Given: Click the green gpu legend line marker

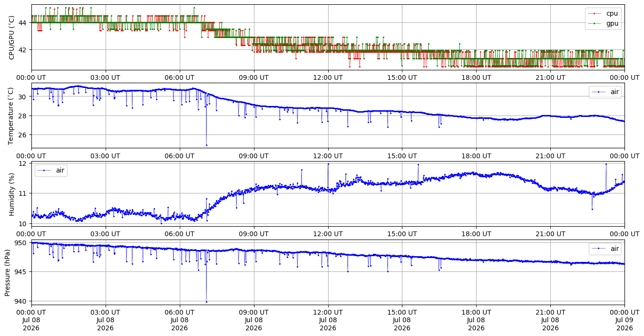Looking at the screenshot, I should (595, 23).
